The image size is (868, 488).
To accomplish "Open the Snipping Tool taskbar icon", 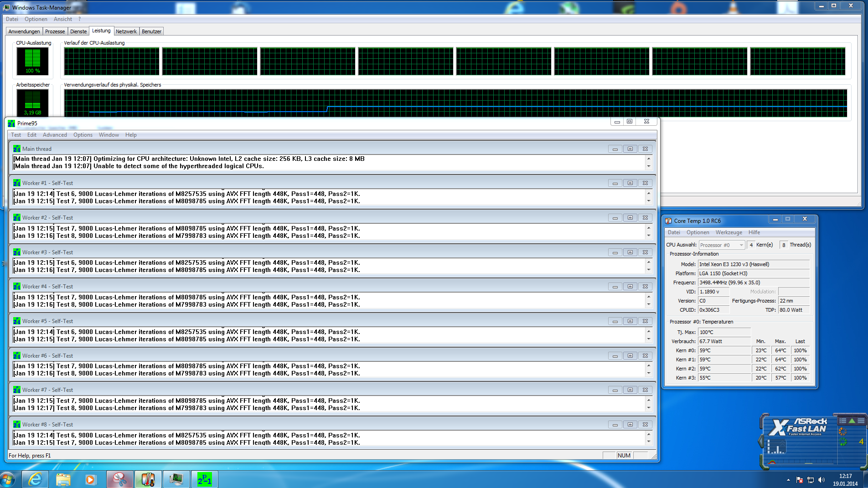I will [x=119, y=479].
